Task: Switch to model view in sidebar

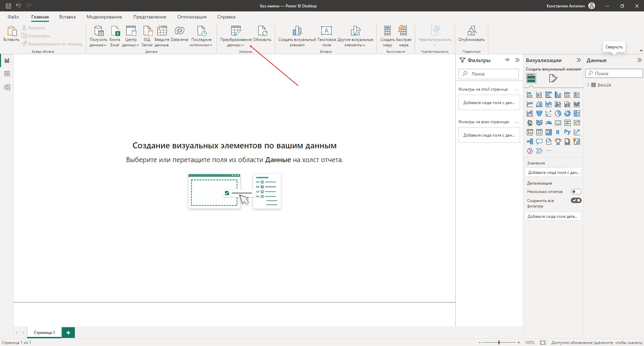Action: 7,87
